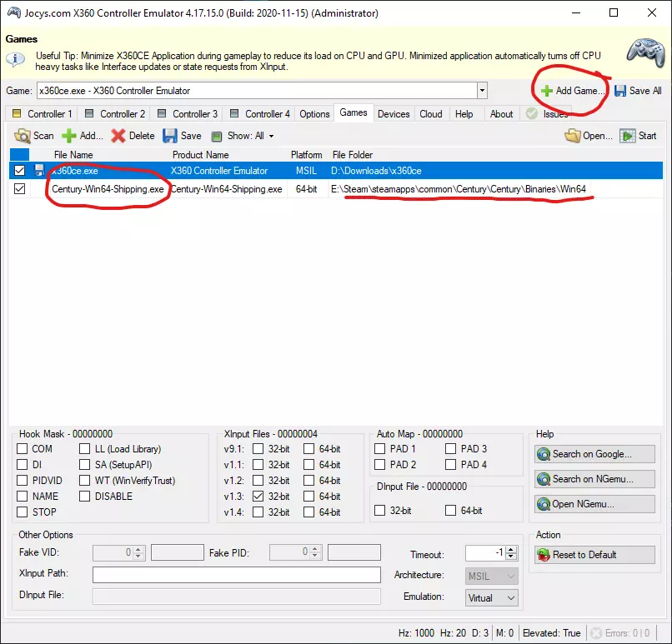The image size is (672, 644).
Task: Click the Add Game button
Action: point(573,91)
